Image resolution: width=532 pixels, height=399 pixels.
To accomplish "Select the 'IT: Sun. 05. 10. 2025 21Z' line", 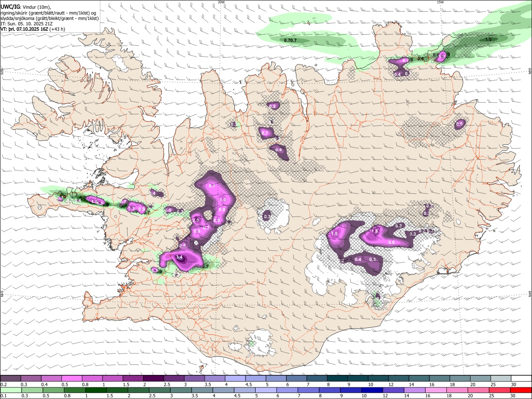I will (x=27, y=24).
